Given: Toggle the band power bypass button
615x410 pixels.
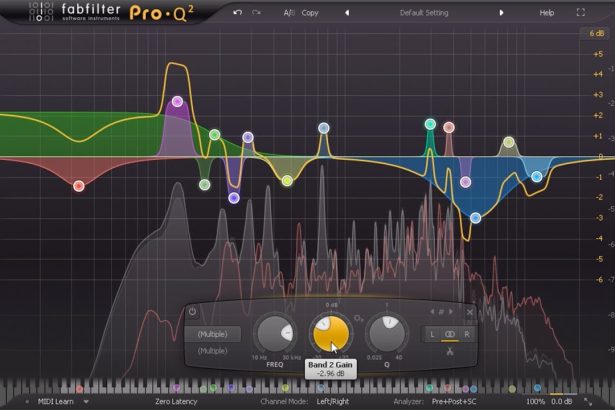Looking at the screenshot, I should coord(192,312).
